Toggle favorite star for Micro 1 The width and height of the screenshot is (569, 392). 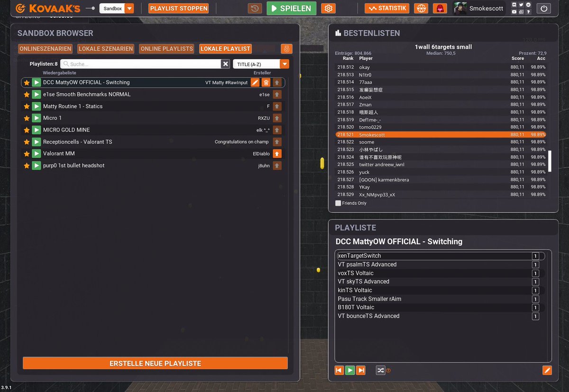pyautogui.click(x=27, y=118)
